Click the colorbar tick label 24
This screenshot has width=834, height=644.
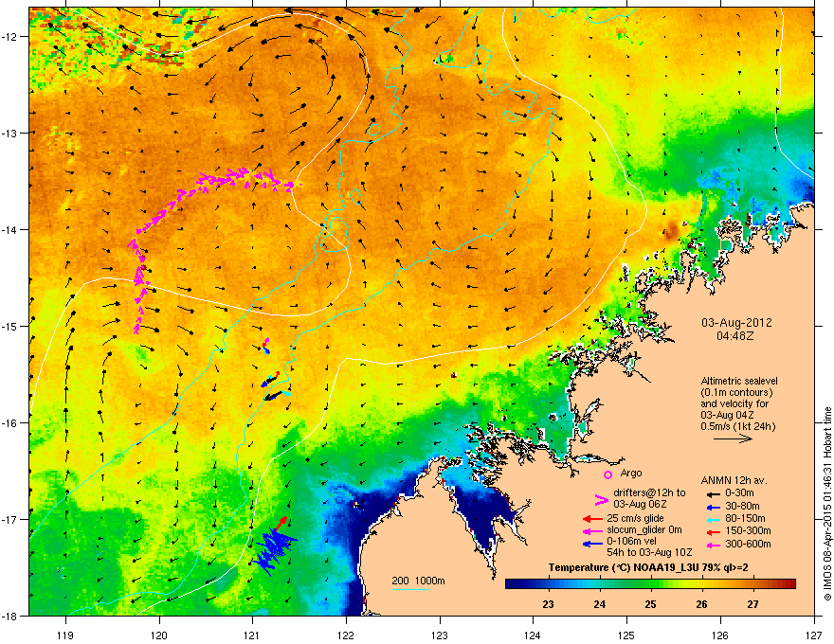(599, 604)
